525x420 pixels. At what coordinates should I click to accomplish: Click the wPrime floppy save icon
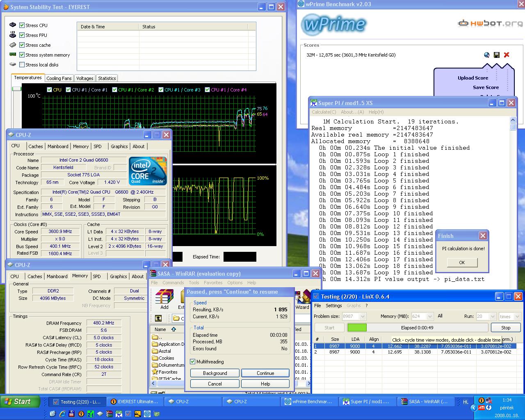pyautogui.click(x=497, y=55)
